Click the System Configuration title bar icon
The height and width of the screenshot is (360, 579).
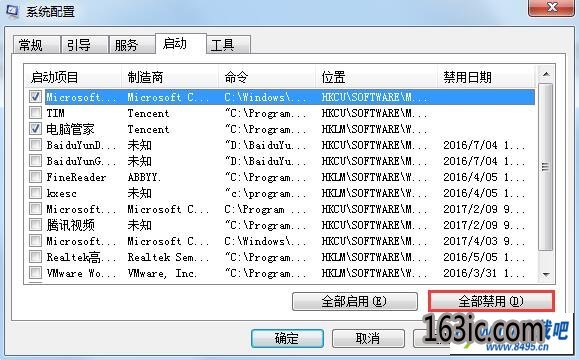pos(13,10)
